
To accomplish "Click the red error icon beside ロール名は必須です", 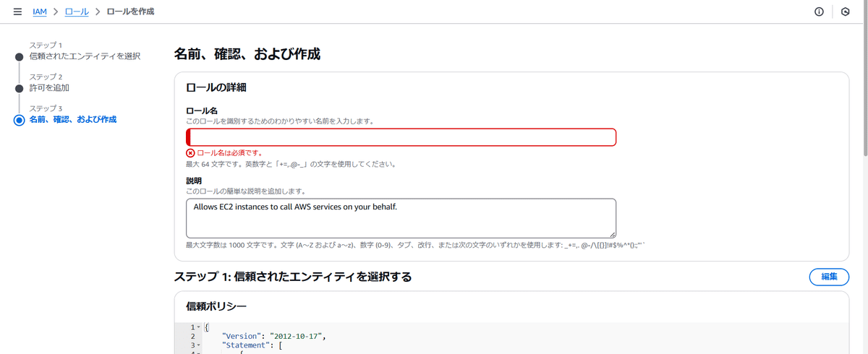I will 190,153.
